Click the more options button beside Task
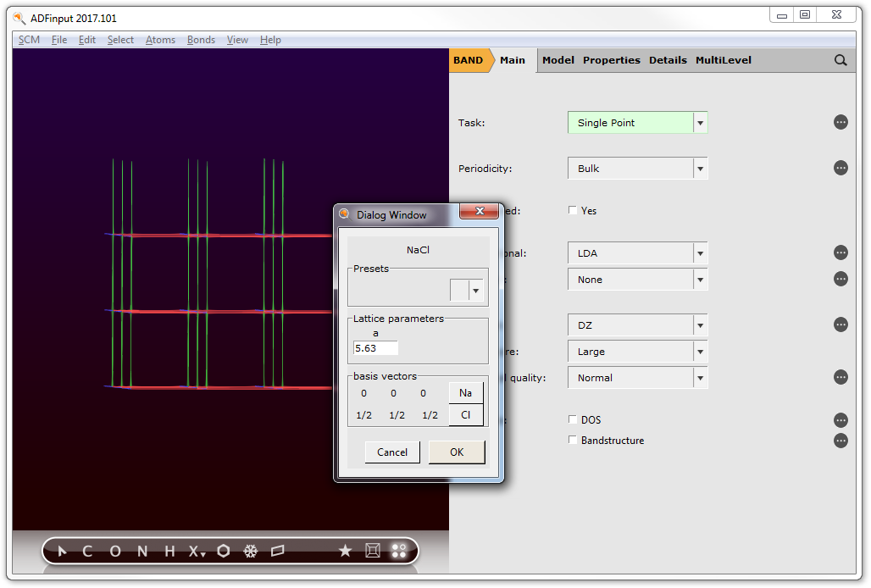Viewport: 871px width, 588px height. [840, 123]
